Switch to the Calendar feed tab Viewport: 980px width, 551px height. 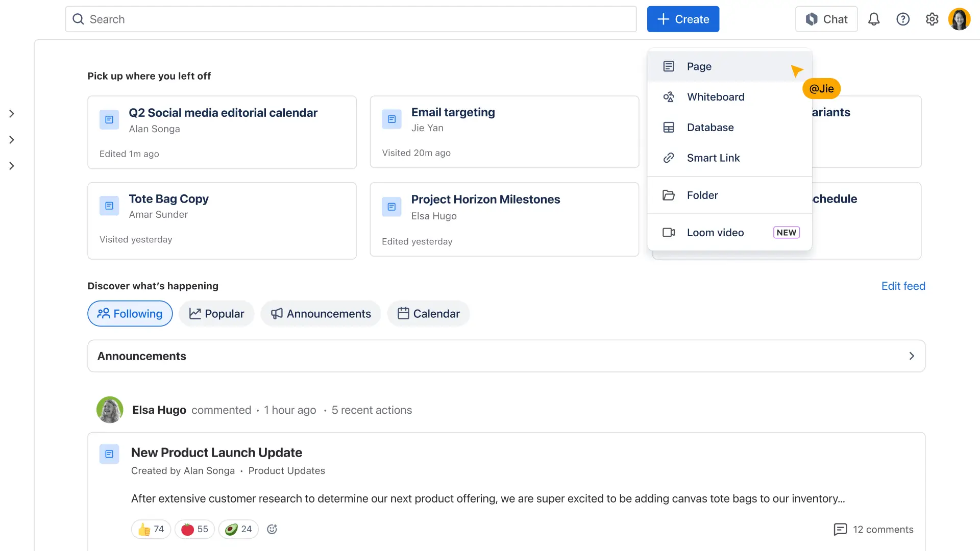[429, 314]
